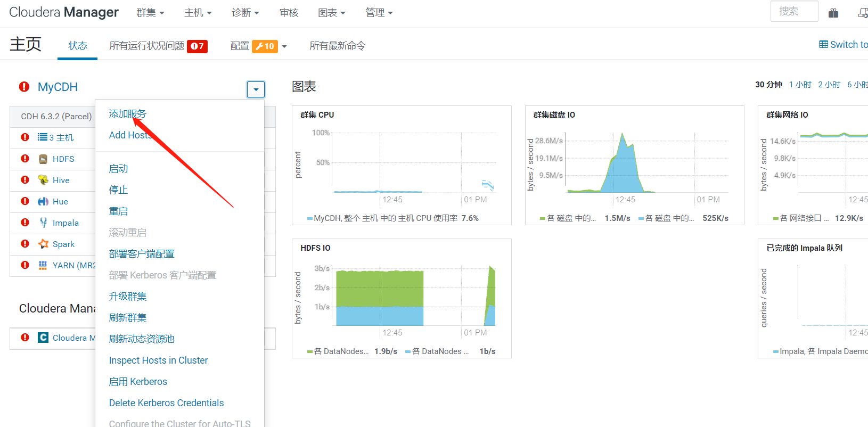Click the alert icon beside Cloudera Management Service
Image resolution: width=868 pixels, height=427 pixels.
point(24,338)
